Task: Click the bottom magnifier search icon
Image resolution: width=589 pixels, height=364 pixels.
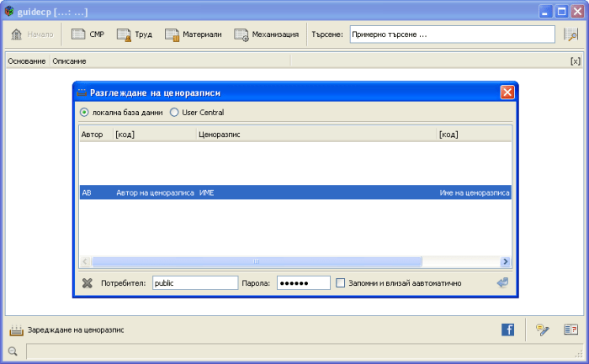Action: pyautogui.click(x=13, y=351)
